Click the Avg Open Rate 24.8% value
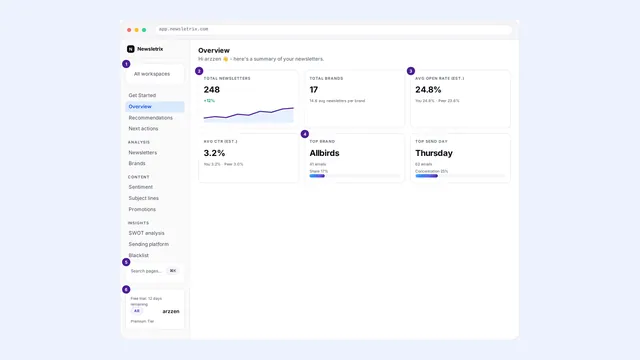This screenshot has width=640, height=360. click(x=428, y=90)
